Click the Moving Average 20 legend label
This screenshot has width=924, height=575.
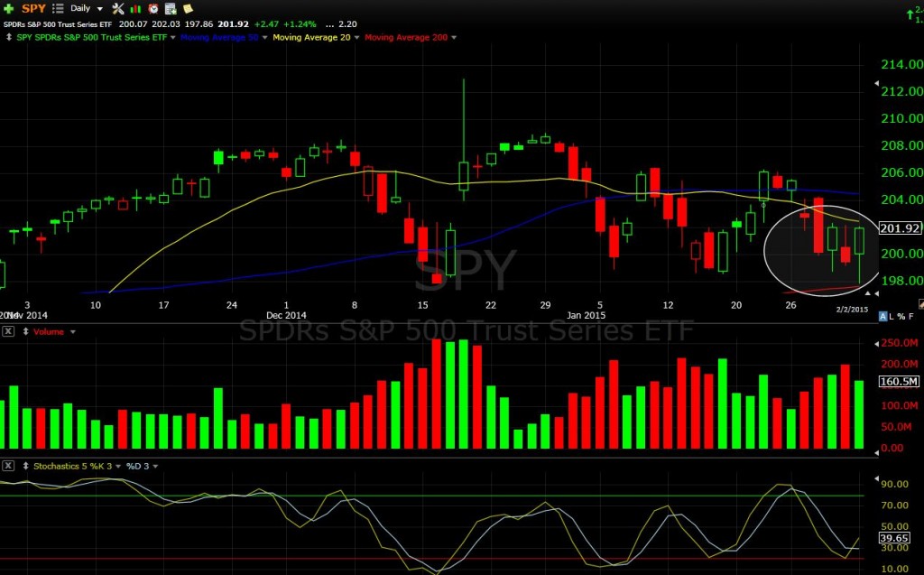click(x=311, y=37)
